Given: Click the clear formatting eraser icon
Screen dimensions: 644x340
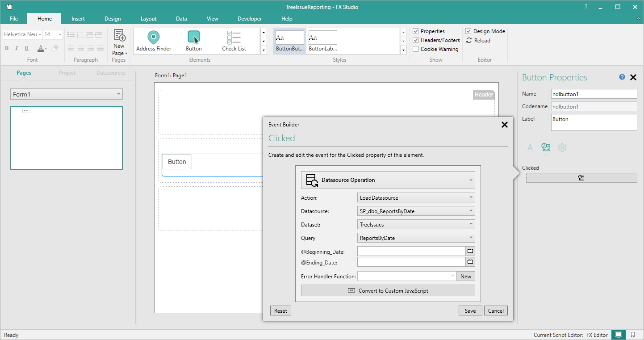Looking at the screenshot, I should pyautogui.click(x=55, y=48).
